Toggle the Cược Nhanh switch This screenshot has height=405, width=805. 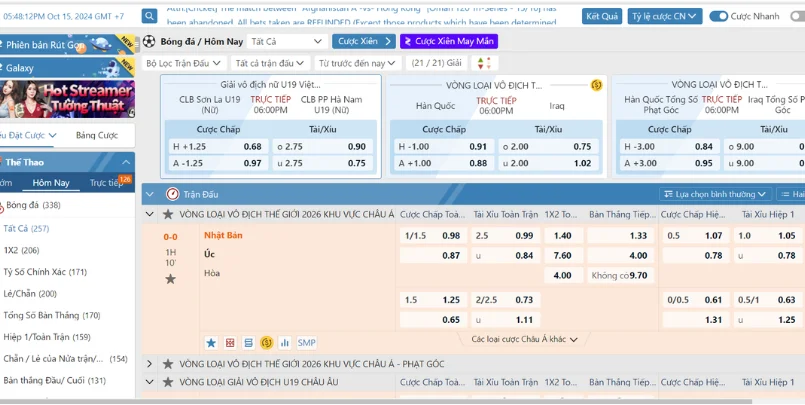tap(719, 16)
